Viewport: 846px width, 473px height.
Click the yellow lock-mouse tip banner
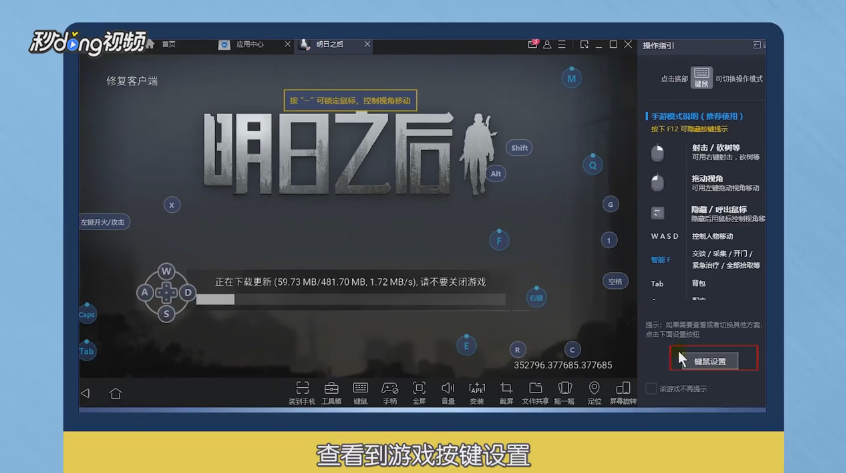pos(351,100)
